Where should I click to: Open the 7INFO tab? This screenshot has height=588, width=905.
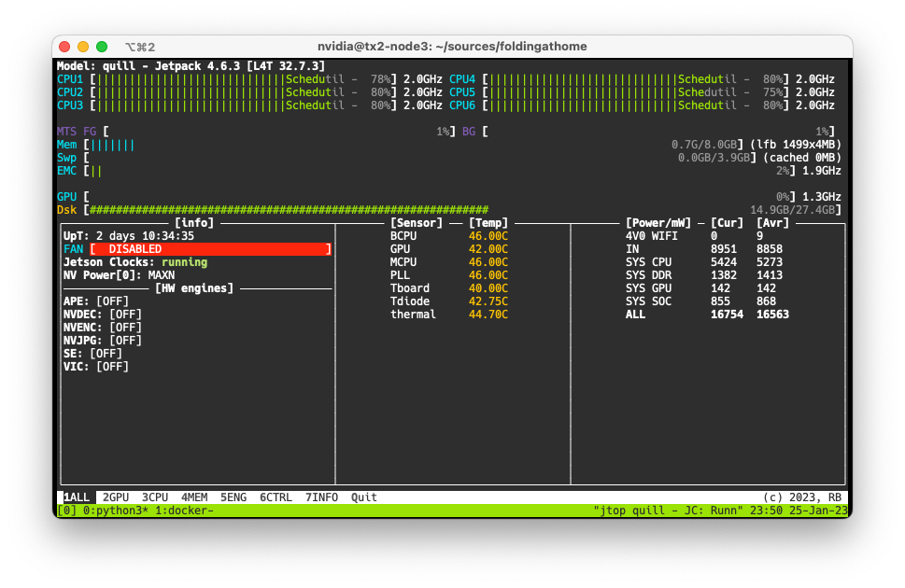pyautogui.click(x=321, y=497)
